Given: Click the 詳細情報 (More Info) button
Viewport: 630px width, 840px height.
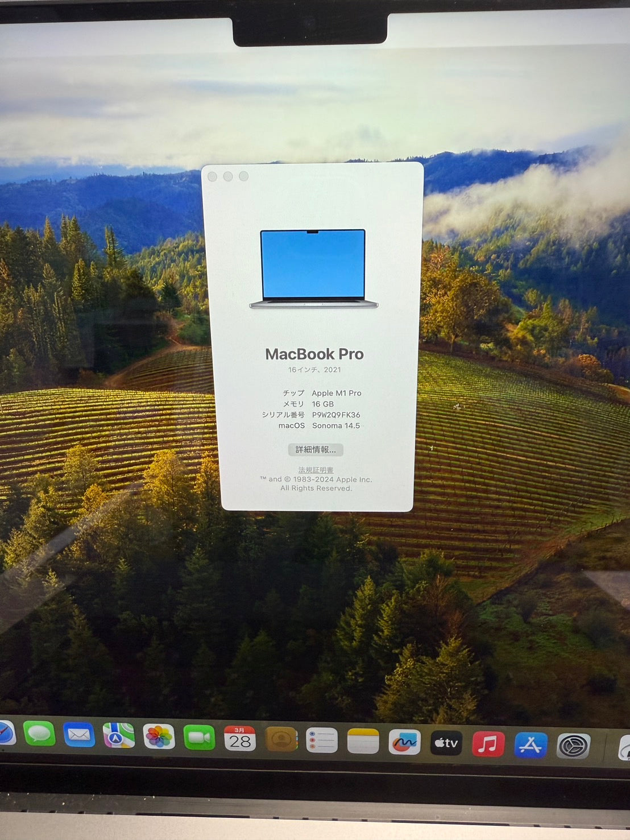Looking at the screenshot, I should 316,450.
